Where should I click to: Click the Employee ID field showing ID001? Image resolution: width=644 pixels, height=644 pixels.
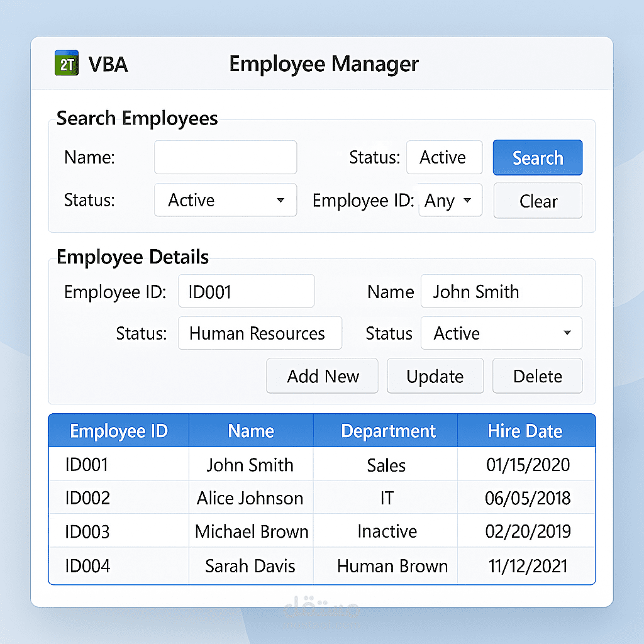[246, 291]
